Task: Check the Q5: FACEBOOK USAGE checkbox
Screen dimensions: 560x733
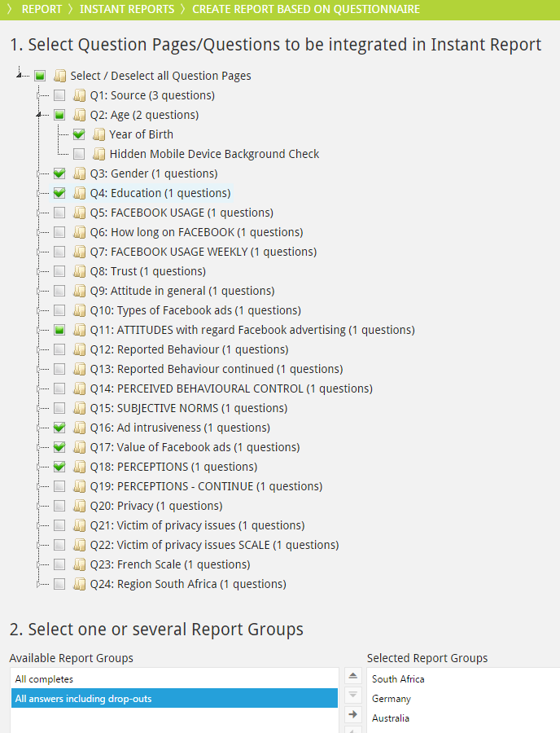Action: (x=59, y=213)
